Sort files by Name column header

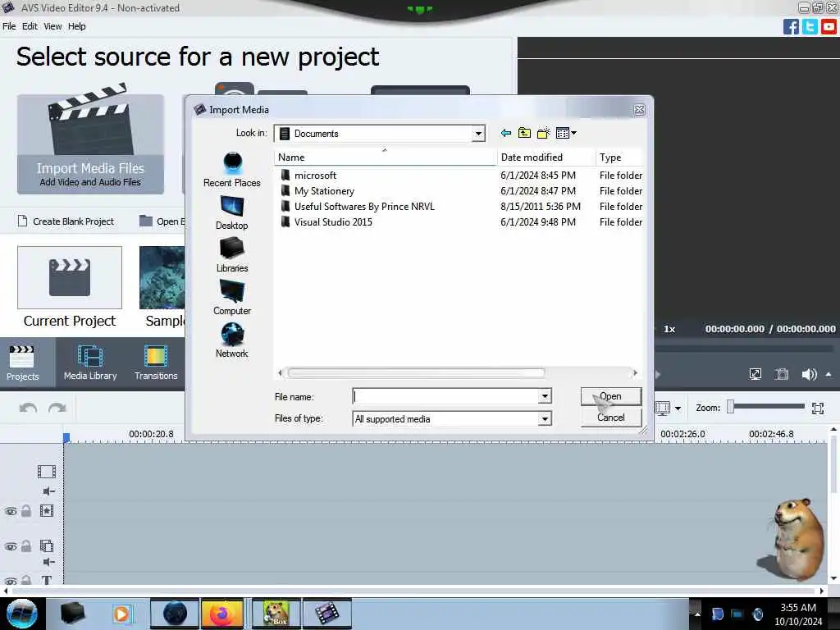click(x=385, y=157)
